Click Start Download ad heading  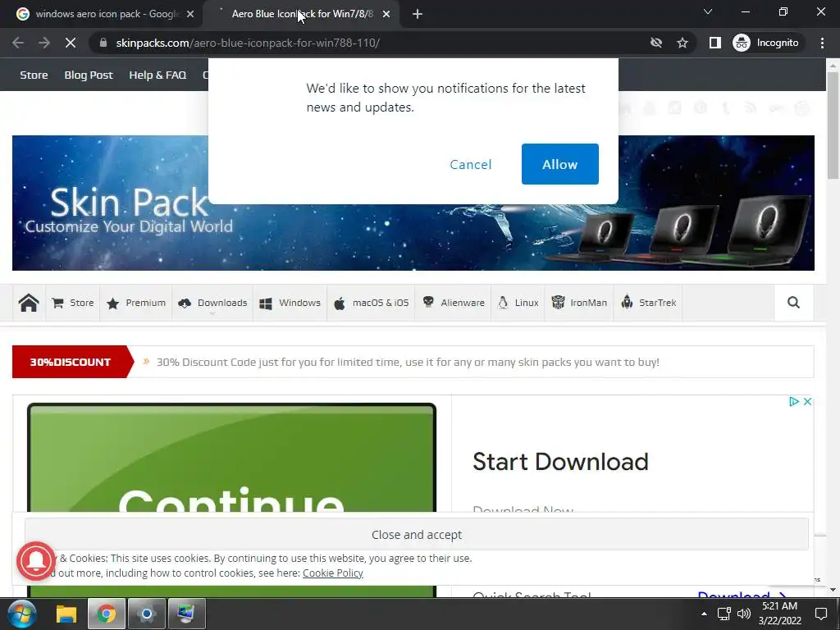tap(560, 462)
